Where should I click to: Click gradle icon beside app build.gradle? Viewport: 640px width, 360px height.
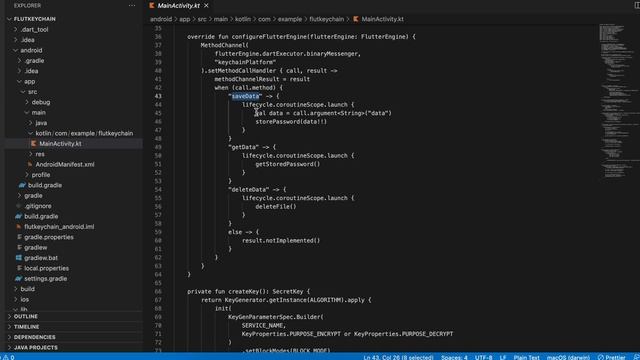point(22,185)
